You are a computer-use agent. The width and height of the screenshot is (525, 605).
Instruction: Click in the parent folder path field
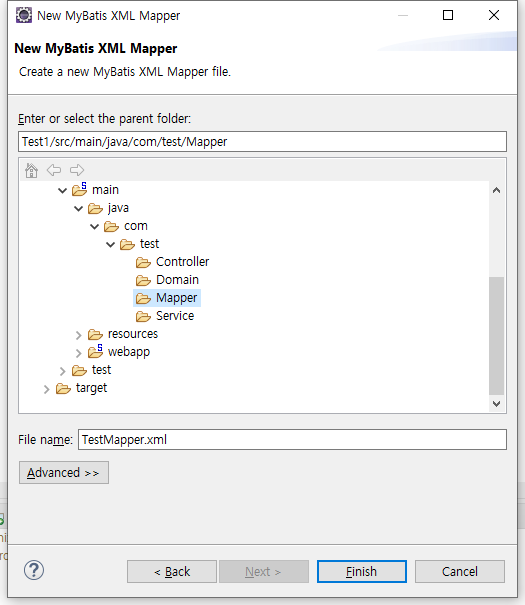tap(262, 142)
